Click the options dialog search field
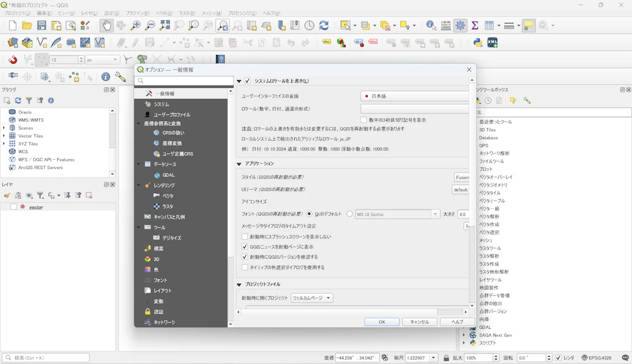Viewport: 632px width, 364px height. click(184, 81)
